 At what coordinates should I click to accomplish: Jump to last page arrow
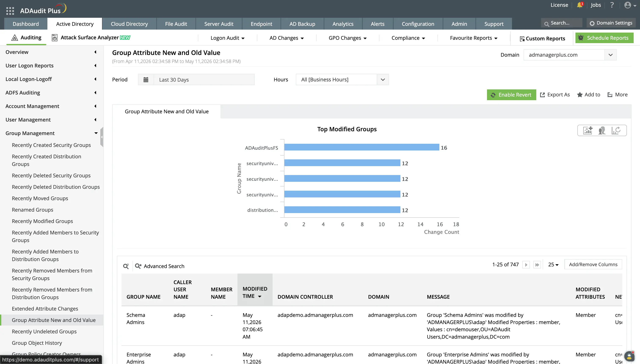coord(537,264)
